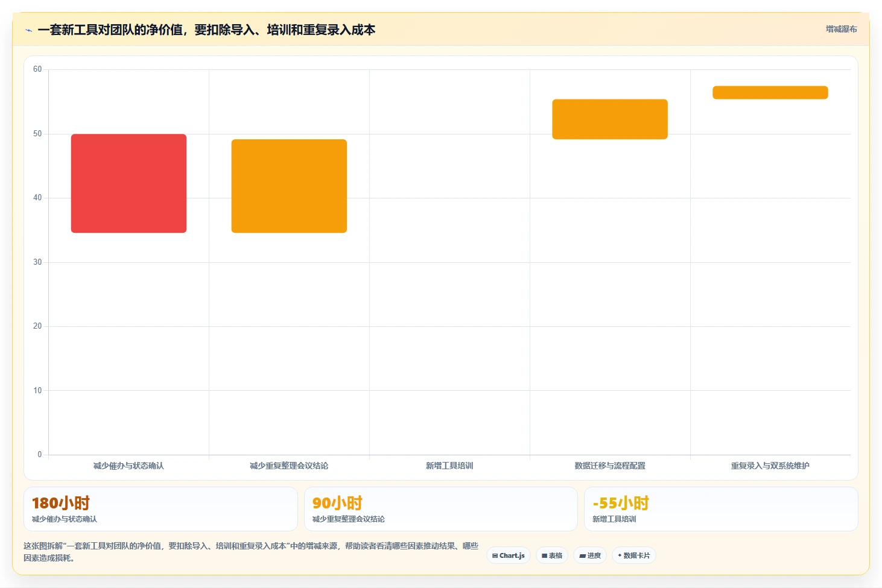Image resolution: width=882 pixels, height=588 pixels.
Task: Click the y-axis value 60
Action: [37, 69]
